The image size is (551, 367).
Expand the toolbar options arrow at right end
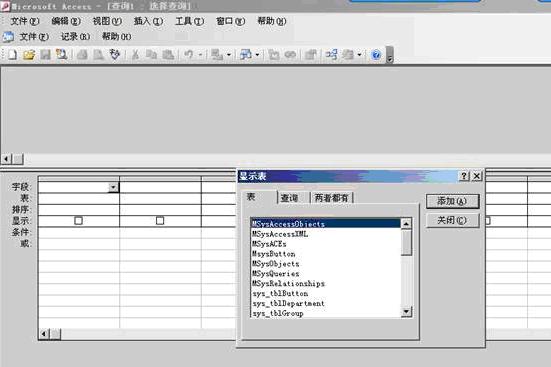click(389, 55)
